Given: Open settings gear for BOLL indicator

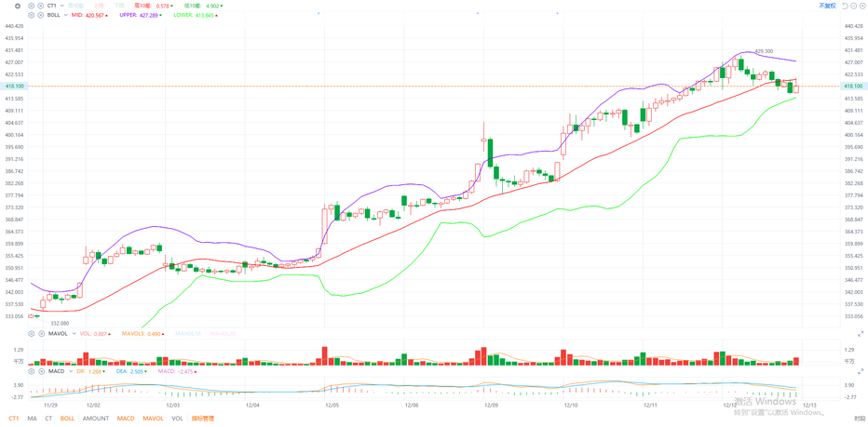Looking at the screenshot, I should (31, 15).
